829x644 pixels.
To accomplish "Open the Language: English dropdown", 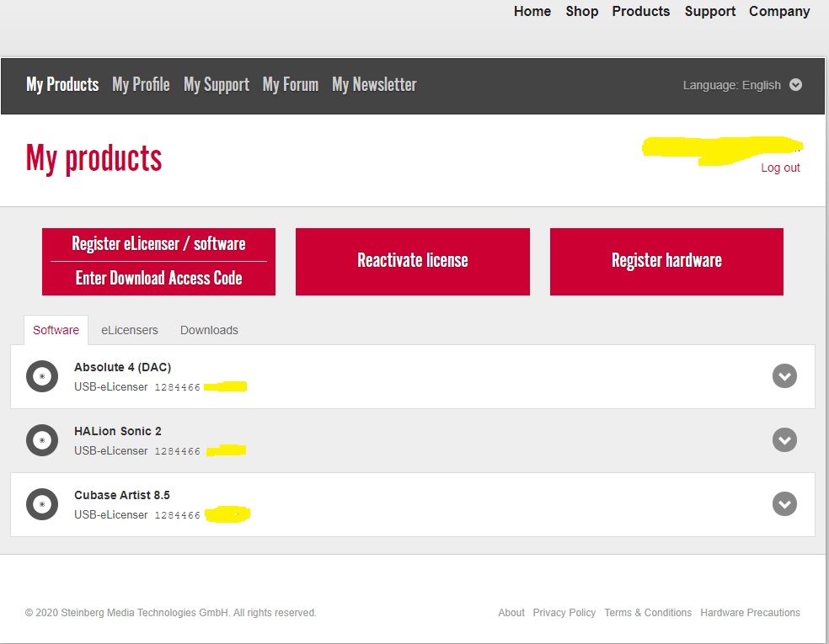I will (742, 85).
